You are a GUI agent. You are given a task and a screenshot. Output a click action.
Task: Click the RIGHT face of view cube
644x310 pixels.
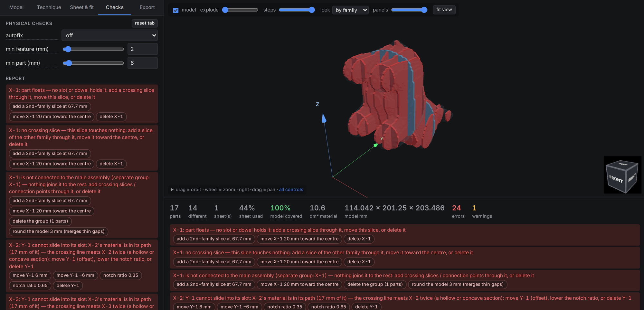pos(632,177)
